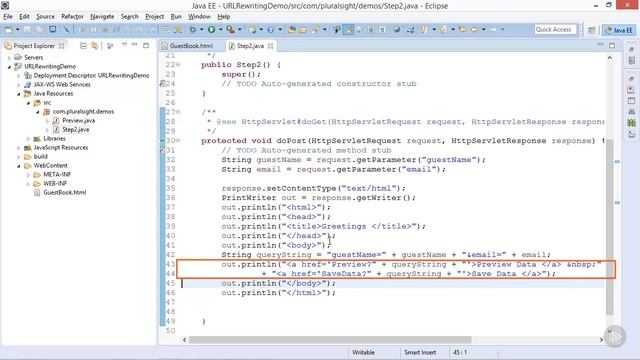Expand Deployment Descriptor: URLRewritingDemo node
This screenshot has width=640, height=360.
(x=18, y=76)
